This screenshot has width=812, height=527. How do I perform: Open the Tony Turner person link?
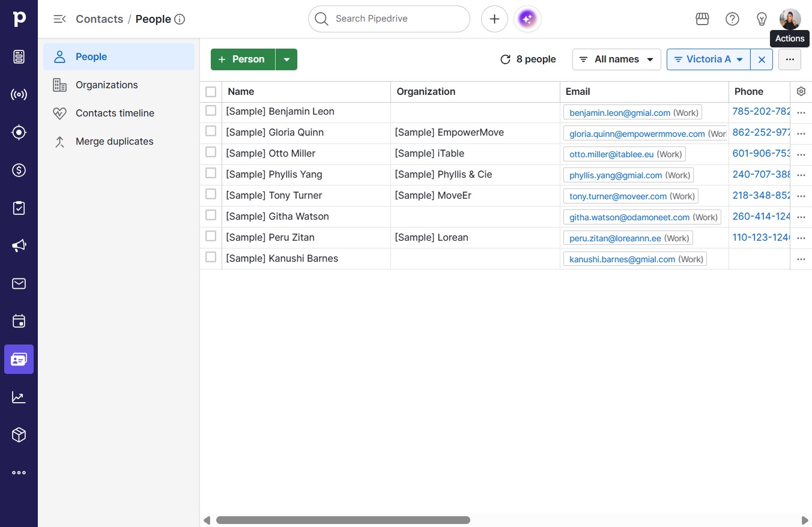click(274, 196)
